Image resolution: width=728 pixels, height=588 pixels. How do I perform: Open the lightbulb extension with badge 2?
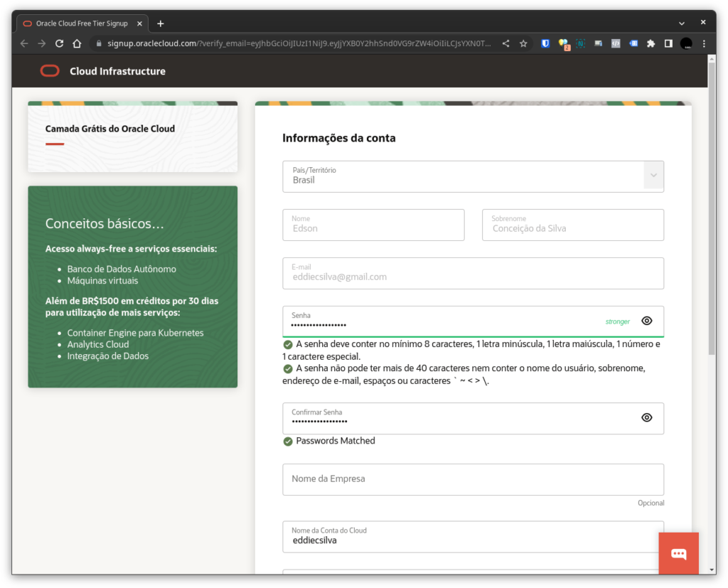tap(563, 43)
